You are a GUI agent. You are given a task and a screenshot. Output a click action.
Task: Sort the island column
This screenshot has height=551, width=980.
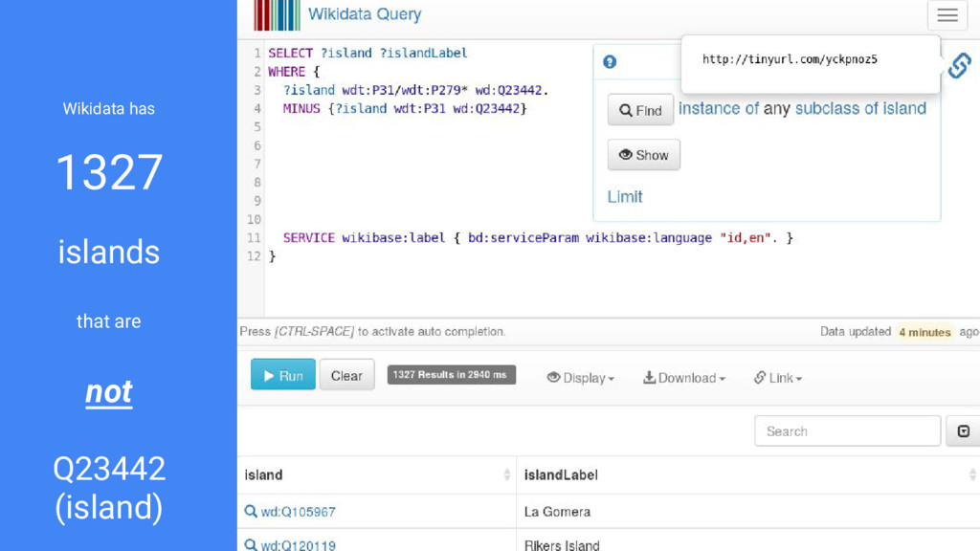507,474
